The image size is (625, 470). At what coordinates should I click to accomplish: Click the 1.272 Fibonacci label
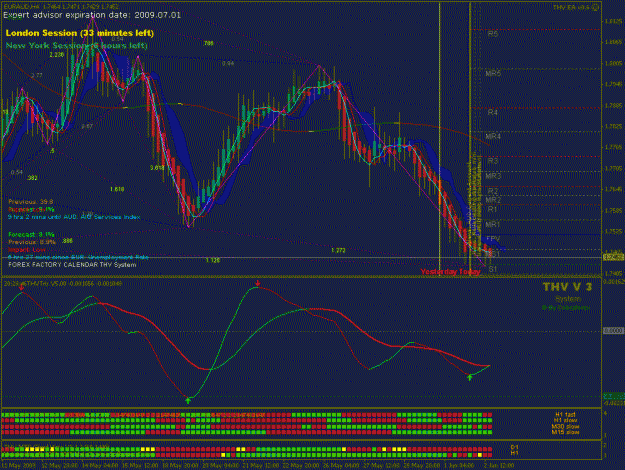click(x=338, y=250)
